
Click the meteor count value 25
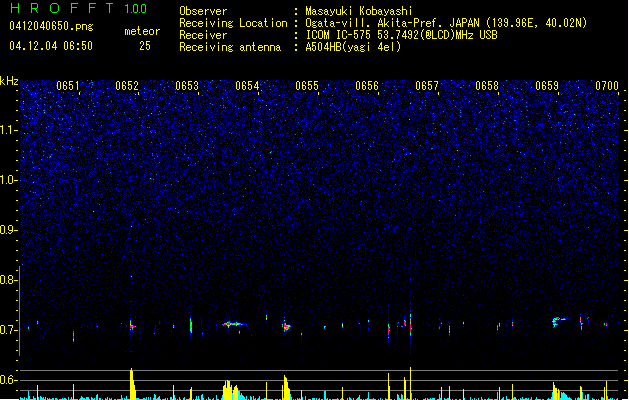click(x=145, y=46)
